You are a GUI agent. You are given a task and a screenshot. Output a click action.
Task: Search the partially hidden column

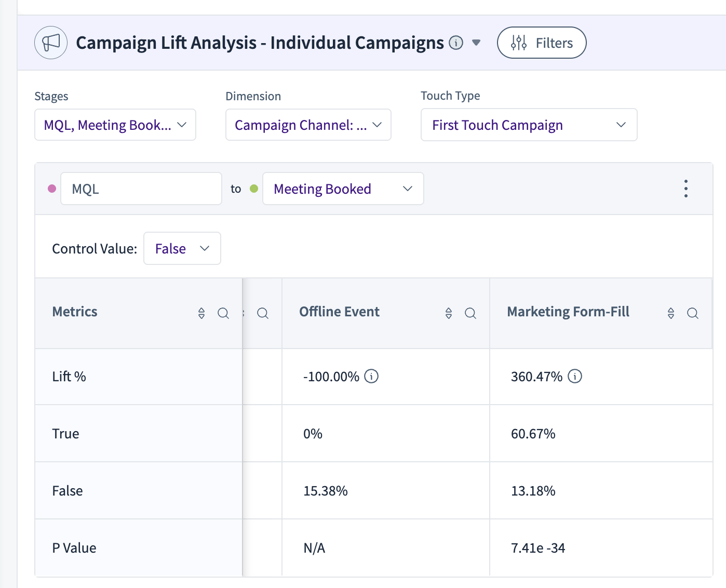point(263,313)
